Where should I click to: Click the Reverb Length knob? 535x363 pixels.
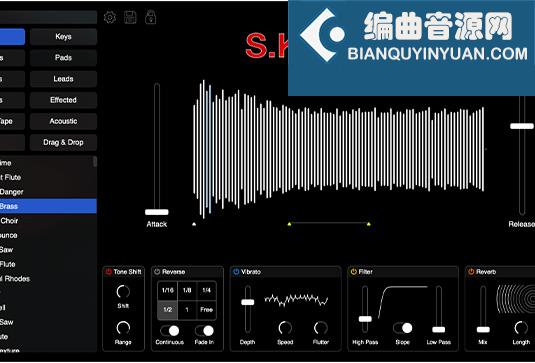pyautogui.click(x=521, y=328)
